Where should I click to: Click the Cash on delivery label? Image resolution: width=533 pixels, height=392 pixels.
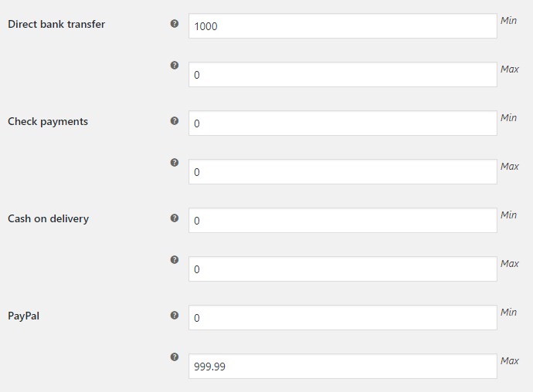(48, 218)
